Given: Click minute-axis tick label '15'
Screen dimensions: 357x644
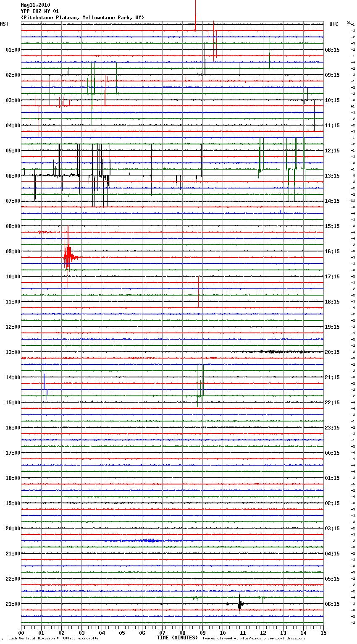Looking at the screenshot, I should pos(323,633).
